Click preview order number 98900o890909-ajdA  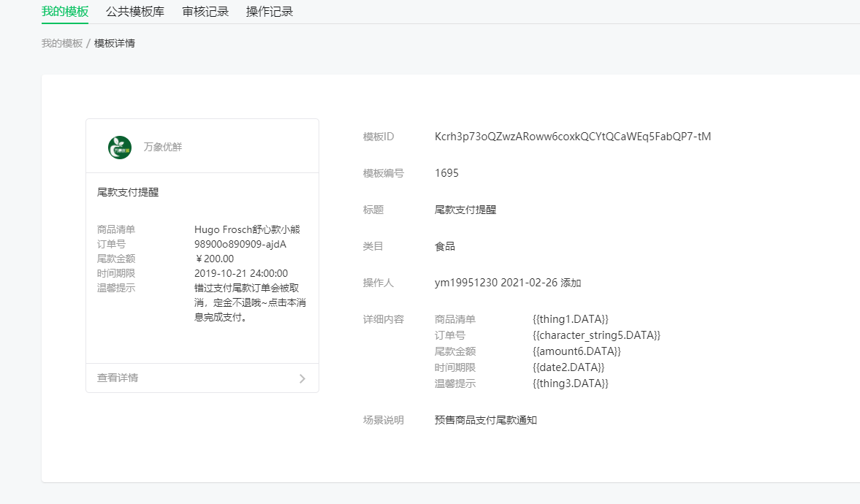[x=240, y=244]
